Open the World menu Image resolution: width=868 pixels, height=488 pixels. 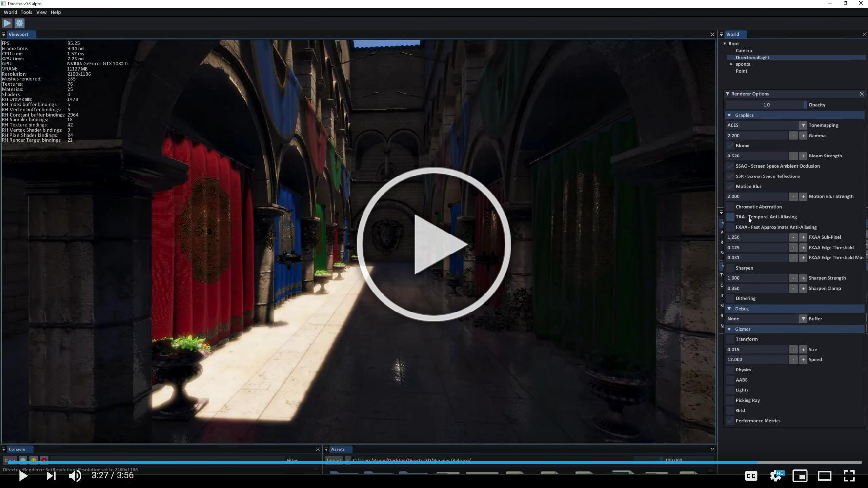coord(10,12)
